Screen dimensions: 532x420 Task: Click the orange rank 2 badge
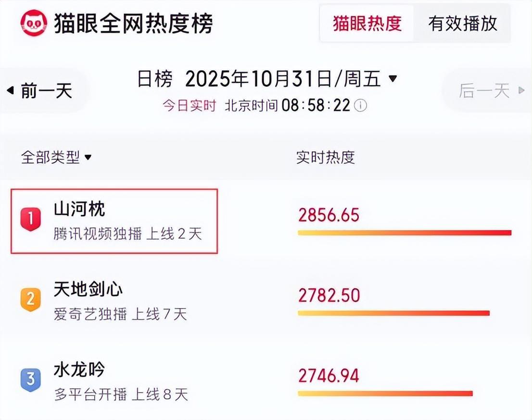tap(30, 299)
